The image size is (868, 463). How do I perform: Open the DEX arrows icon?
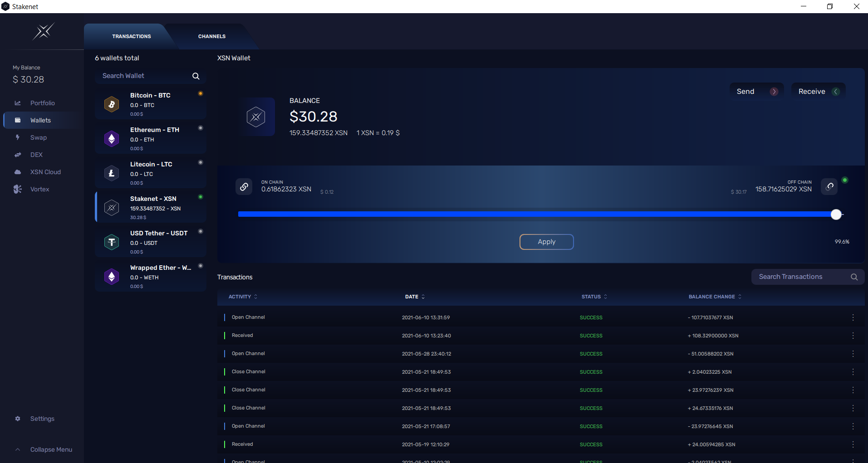point(18,155)
